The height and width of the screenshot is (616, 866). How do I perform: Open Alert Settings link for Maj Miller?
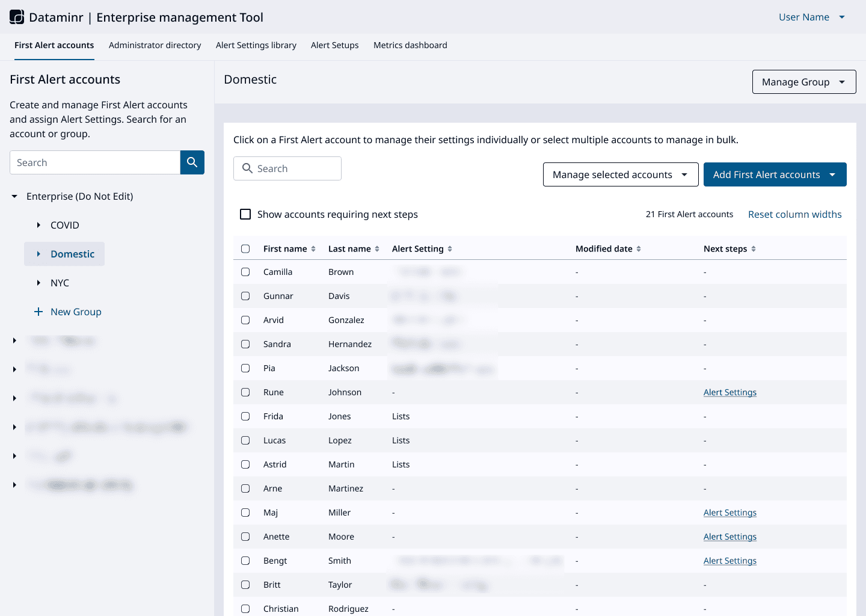pyautogui.click(x=730, y=513)
